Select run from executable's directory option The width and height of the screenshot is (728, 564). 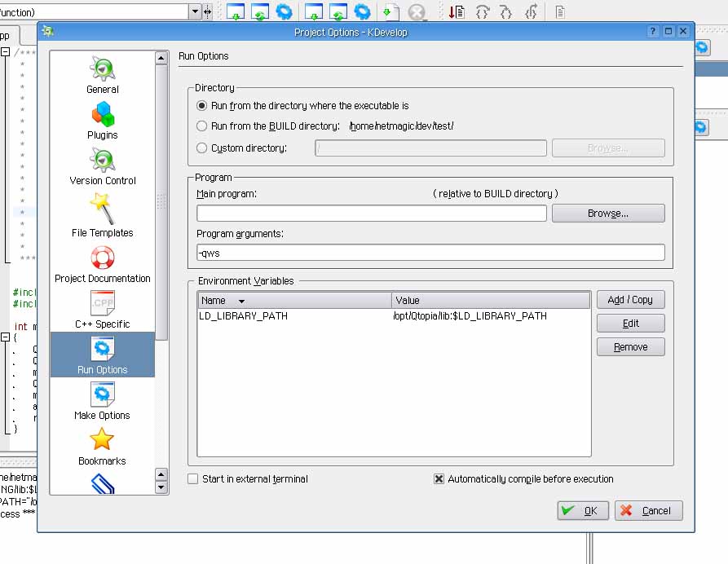201,105
